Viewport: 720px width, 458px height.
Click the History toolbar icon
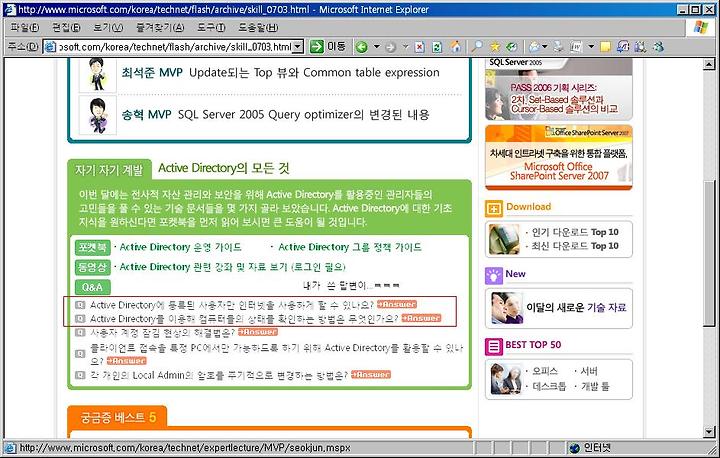click(512, 47)
